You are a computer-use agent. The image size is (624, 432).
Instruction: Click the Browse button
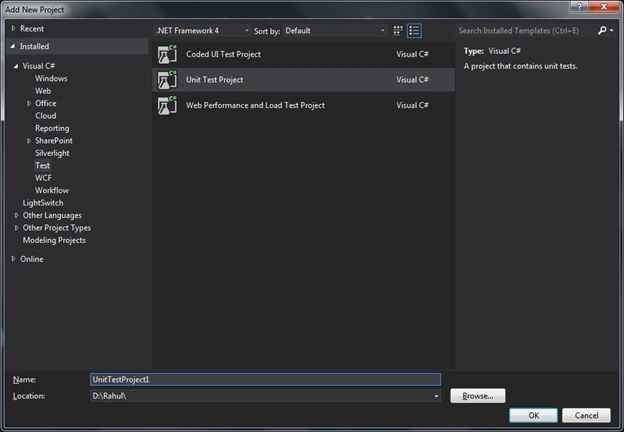coord(478,396)
